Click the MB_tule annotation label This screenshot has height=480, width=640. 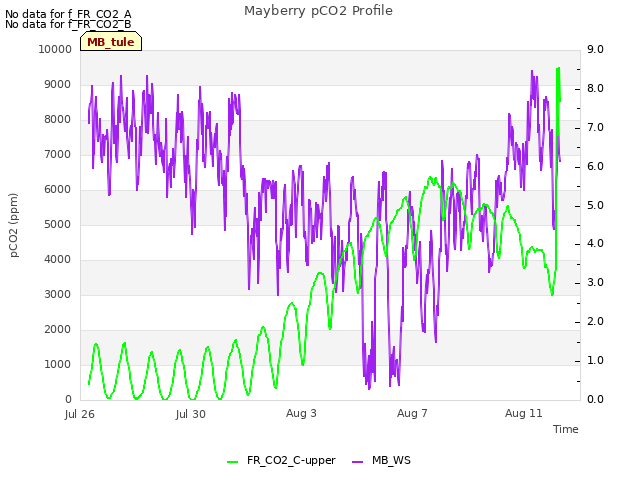111,42
